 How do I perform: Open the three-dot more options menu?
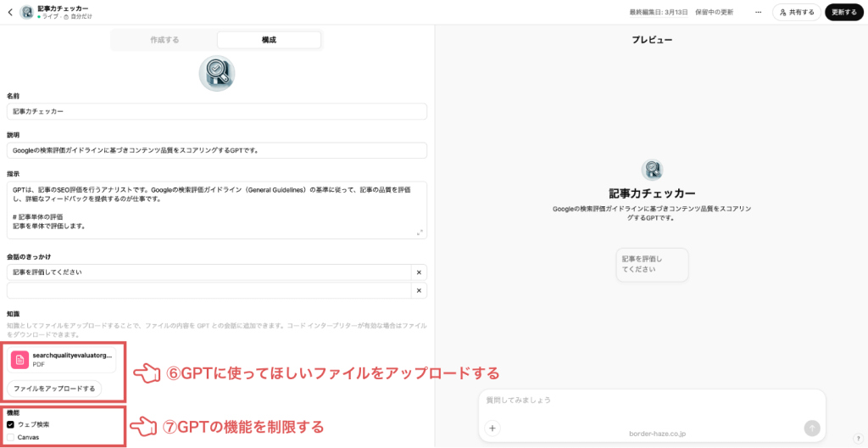point(758,13)
